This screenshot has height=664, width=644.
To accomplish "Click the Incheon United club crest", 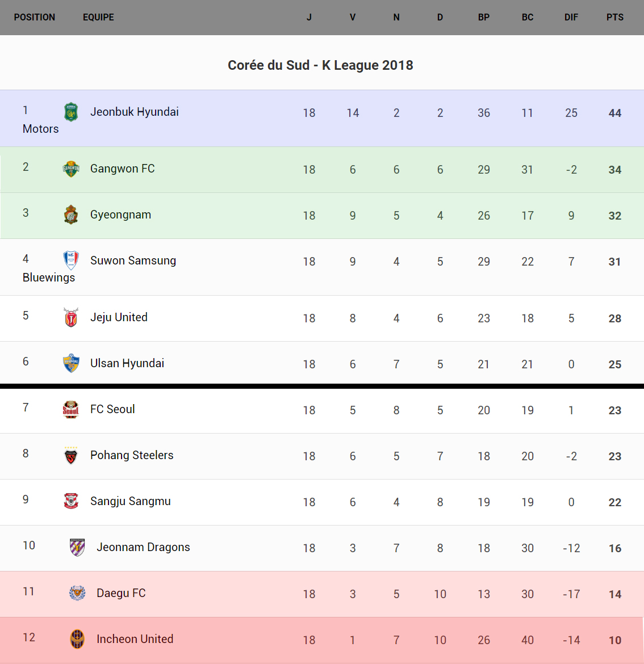I will [x=77, y=639].
